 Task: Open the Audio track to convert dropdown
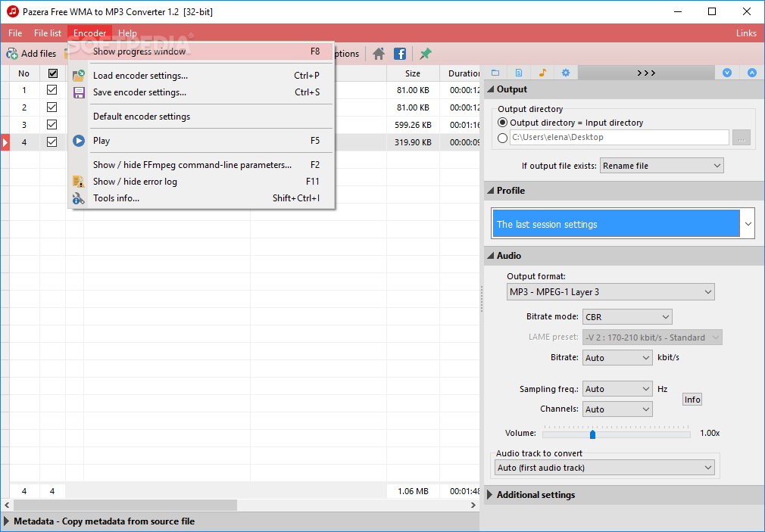coord(604,468)
